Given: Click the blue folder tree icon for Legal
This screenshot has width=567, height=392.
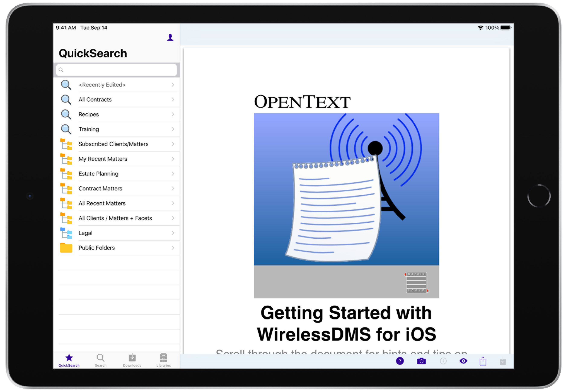Looking at the screenshot, I should (x=66, y=233).
